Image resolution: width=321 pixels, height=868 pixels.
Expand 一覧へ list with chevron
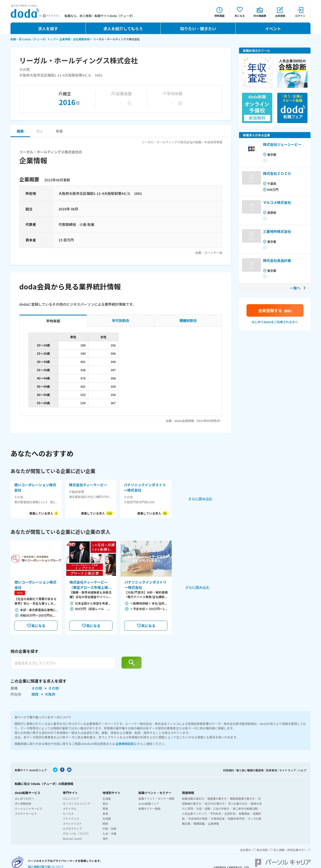pyautogui.click(x=298, y=288)
